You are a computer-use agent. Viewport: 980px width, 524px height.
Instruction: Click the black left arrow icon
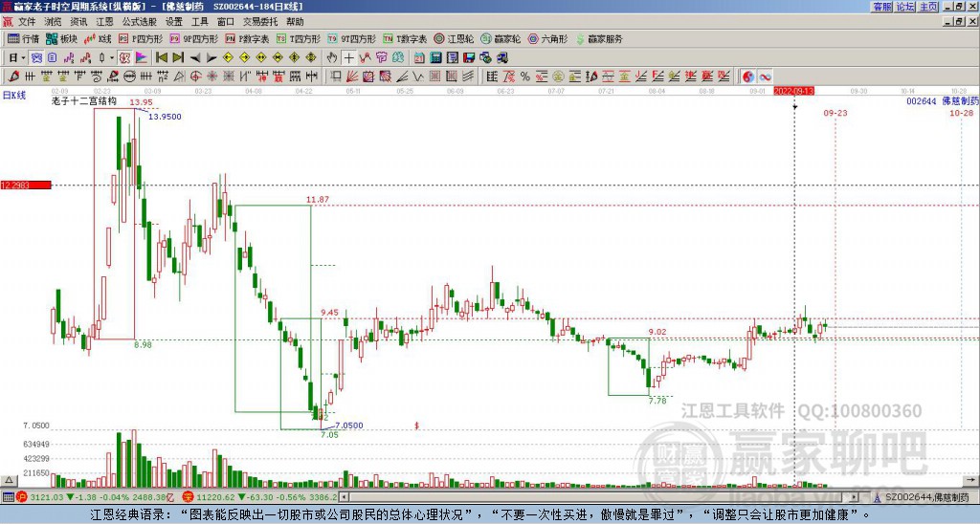tap(195, 58)
